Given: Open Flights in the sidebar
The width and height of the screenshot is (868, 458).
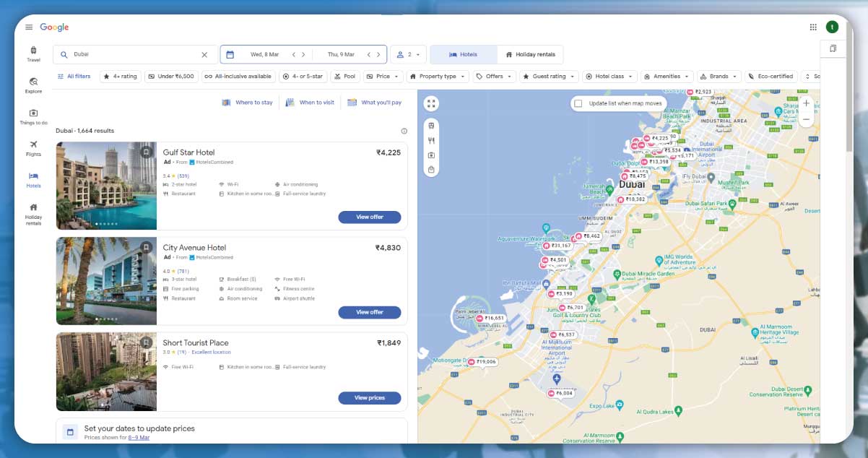Looking at the screenshot, I should 33,149.
